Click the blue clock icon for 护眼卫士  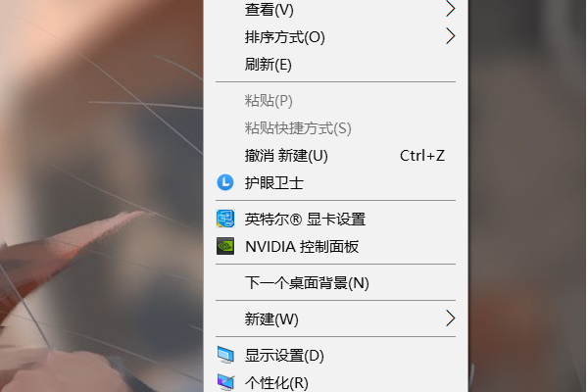point(225,182)
